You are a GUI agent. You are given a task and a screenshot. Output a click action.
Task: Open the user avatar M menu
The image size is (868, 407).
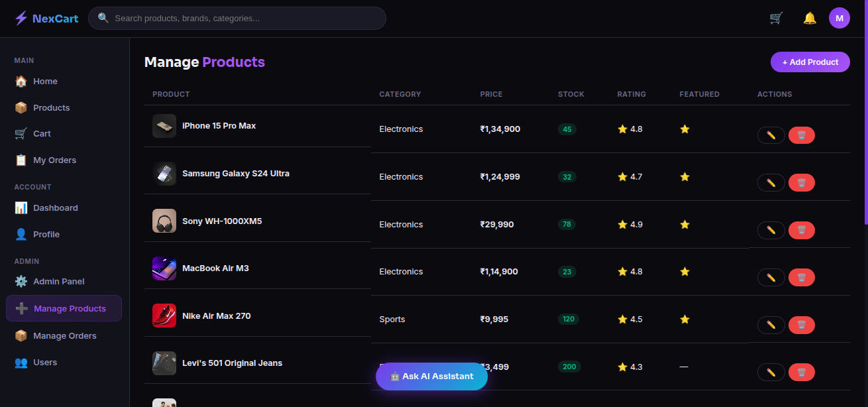840,18
